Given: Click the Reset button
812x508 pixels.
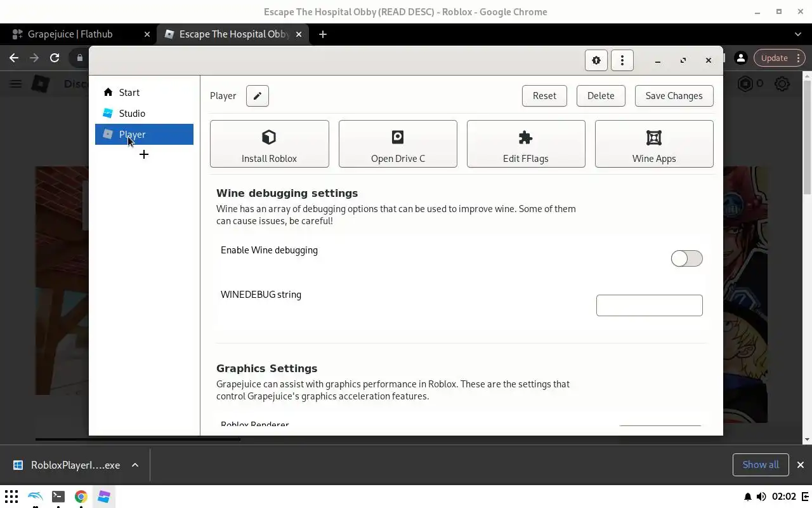Looking at the screenshot, I should pos(544,96).
